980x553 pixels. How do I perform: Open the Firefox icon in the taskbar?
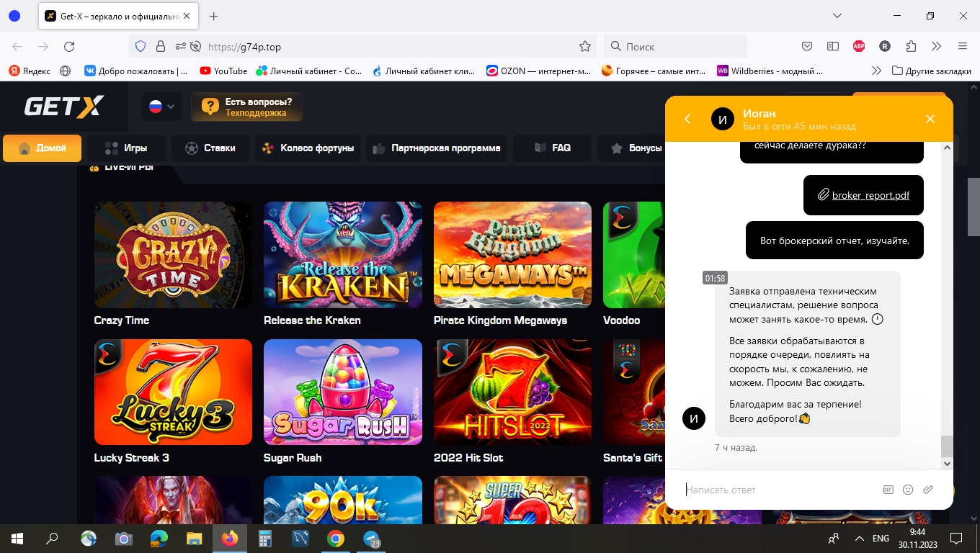click(230, 539)
